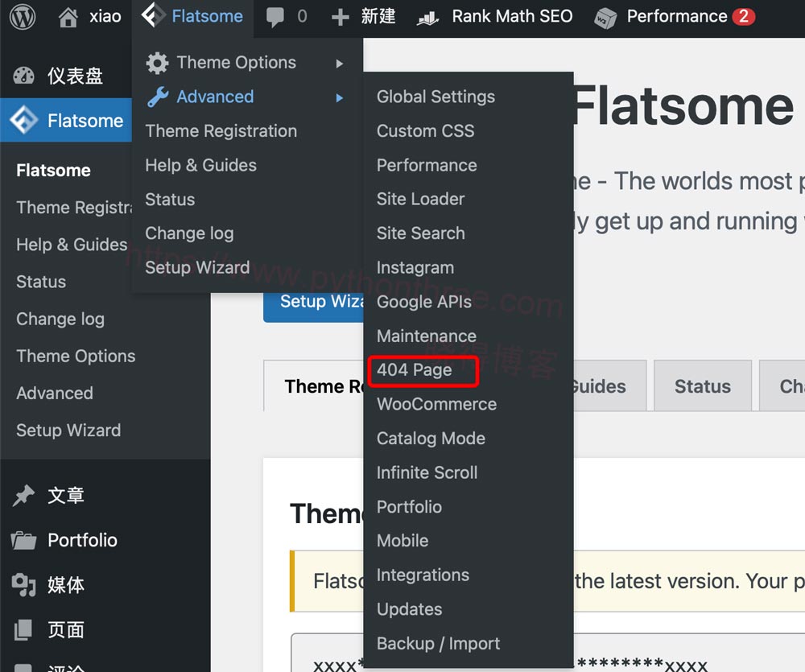Select Performance in Advanced submenu

427,165
